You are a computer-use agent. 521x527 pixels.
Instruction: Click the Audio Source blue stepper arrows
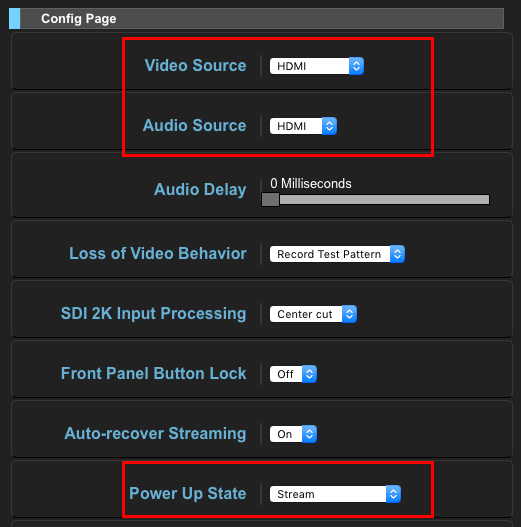tap(329, 126)
